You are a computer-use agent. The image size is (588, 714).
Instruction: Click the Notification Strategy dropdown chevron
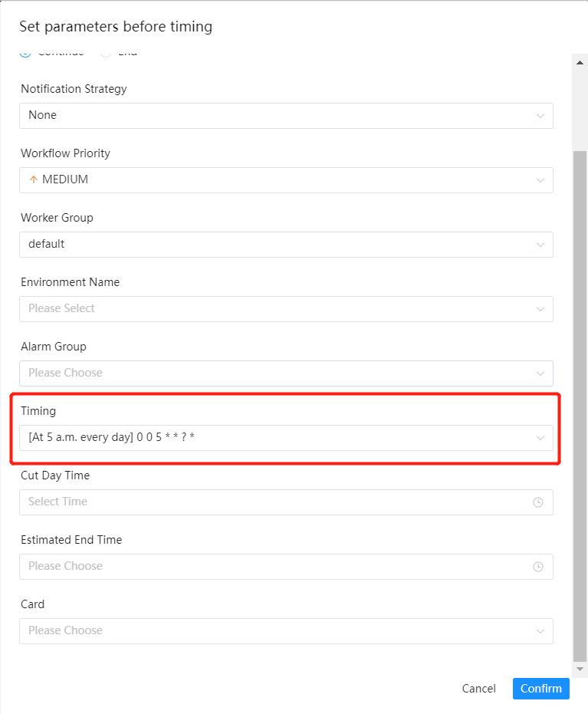coord(541,116)
